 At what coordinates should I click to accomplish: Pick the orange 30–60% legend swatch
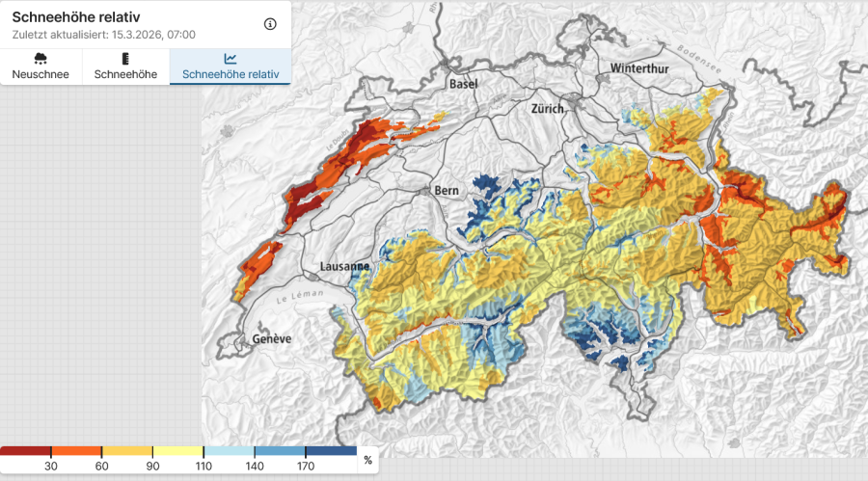76,451
